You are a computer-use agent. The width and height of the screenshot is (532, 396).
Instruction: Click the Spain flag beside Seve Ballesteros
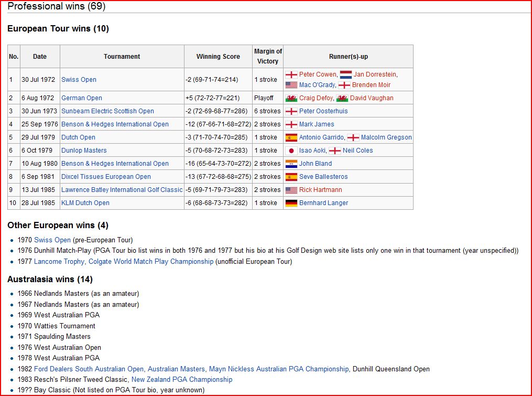(291, 177)
